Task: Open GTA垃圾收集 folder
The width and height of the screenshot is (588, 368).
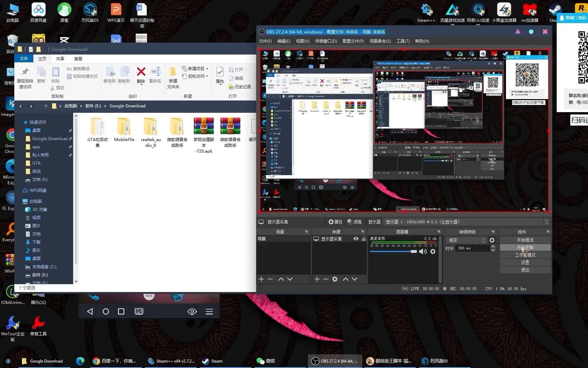Action: pyautogui.click(x=98, y=132)
